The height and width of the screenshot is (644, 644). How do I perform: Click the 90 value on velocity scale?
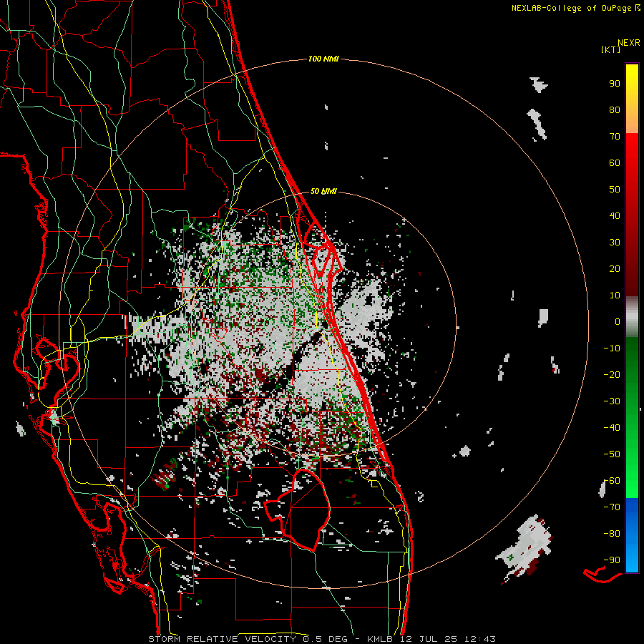coord(615,84)
